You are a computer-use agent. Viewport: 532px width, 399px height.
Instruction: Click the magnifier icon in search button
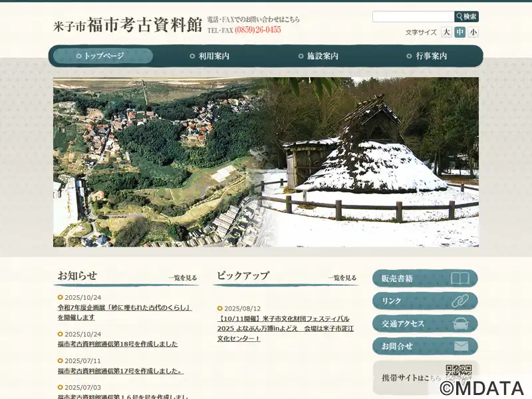(459, 17)
